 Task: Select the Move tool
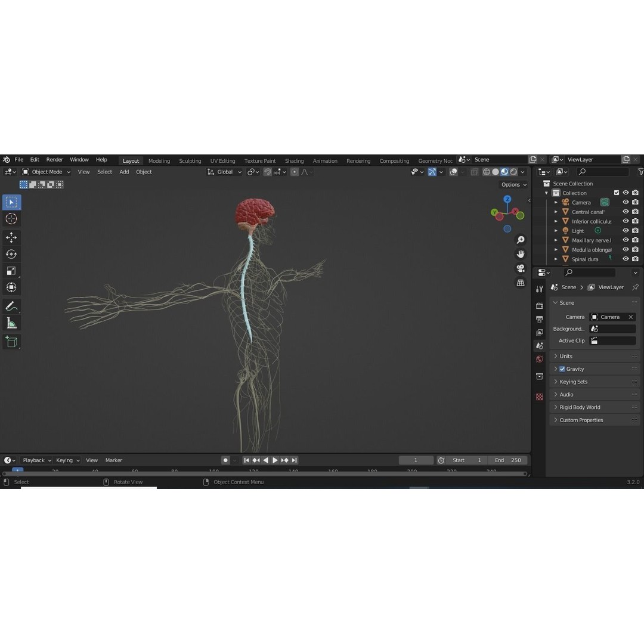11,237
